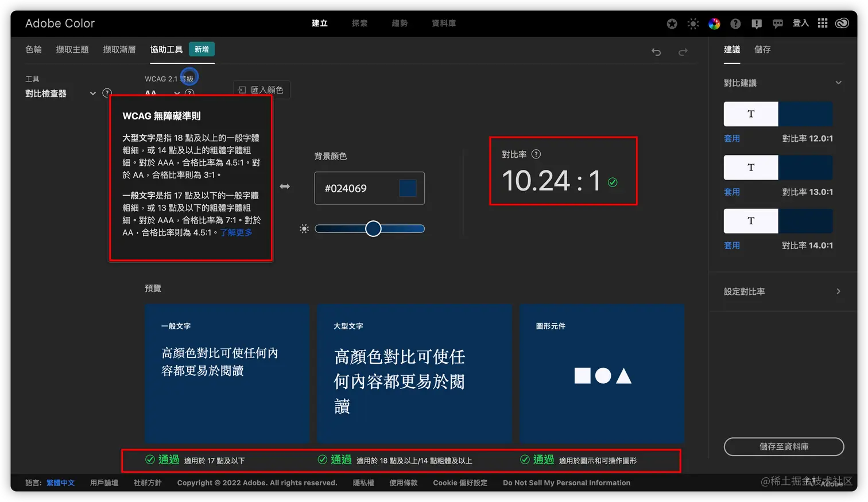
Task: Open the WCAG level AA dropdown
Action: [177, 93]
